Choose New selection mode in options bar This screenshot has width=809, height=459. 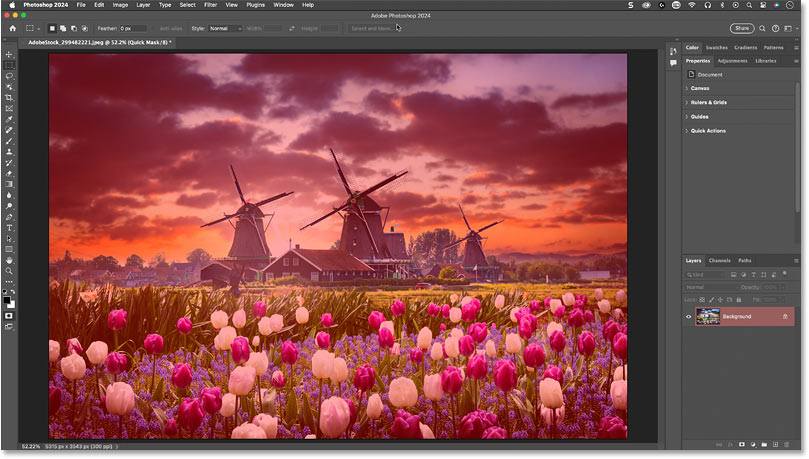pyautogui.click(x=52, y=28)
